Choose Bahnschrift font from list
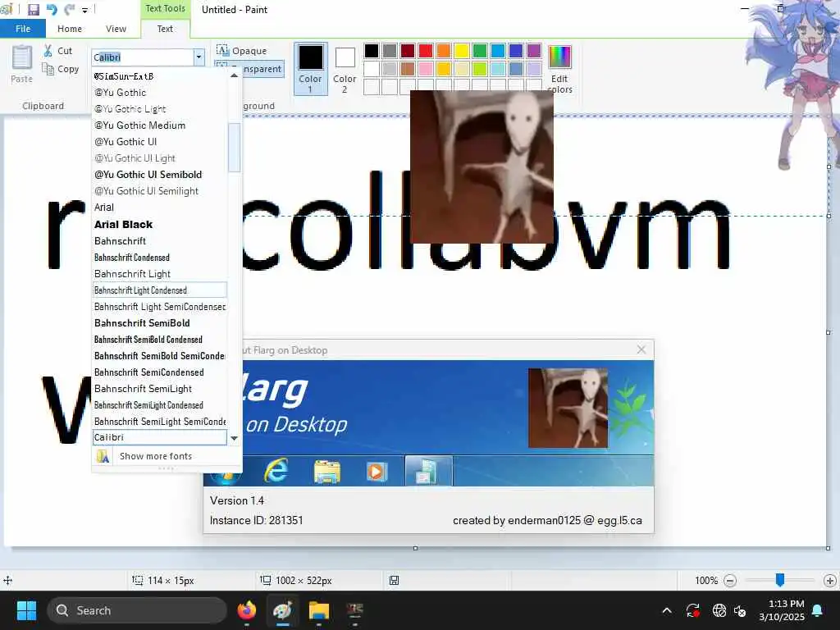840x630 pixels. pos(160,241)
